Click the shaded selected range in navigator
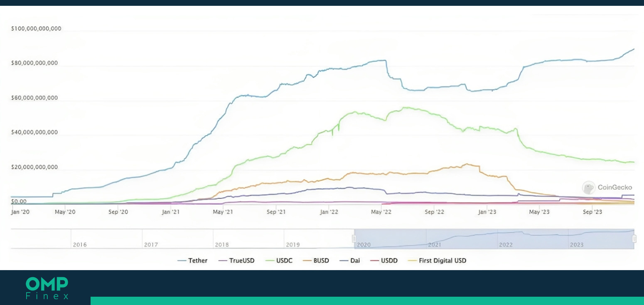The height and width of the screenshot is (305, 644). [494, 239]
